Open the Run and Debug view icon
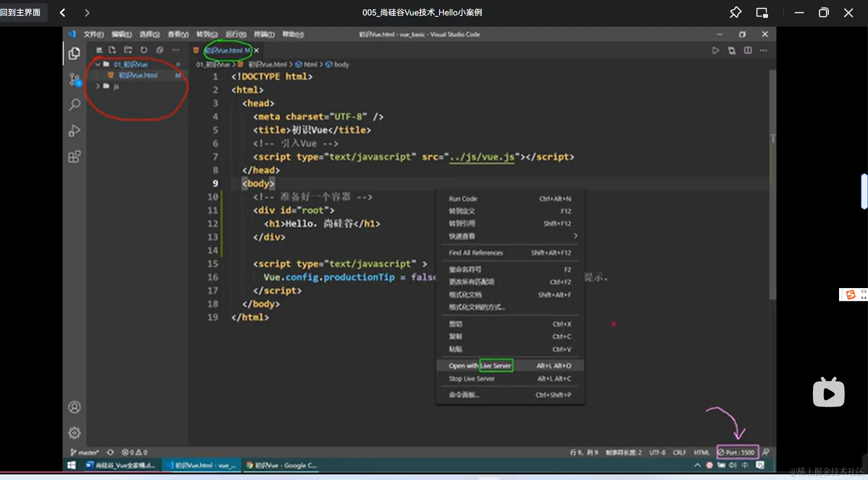The width and height of the screenshot is (868, 480). pyautogui.click(x=74, y=131)
